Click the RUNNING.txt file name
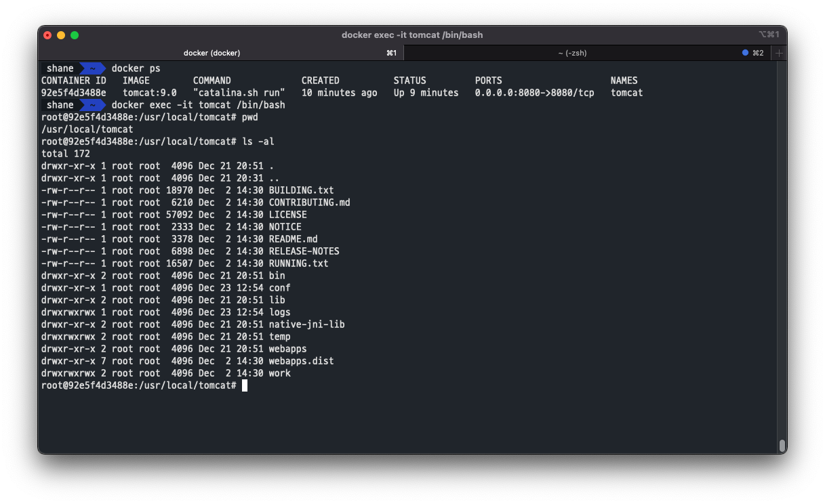 coord(298,264)
